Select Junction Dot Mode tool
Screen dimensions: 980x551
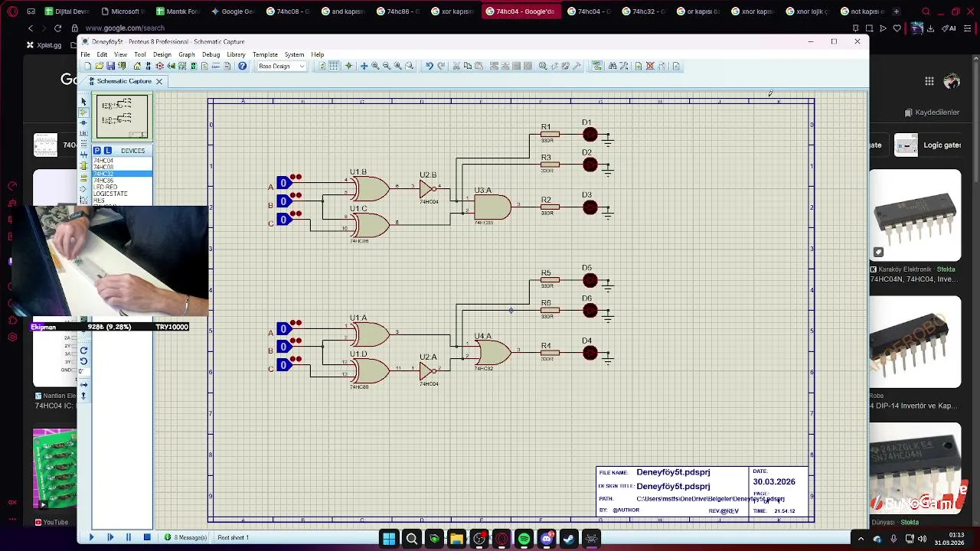pos(83,122)
